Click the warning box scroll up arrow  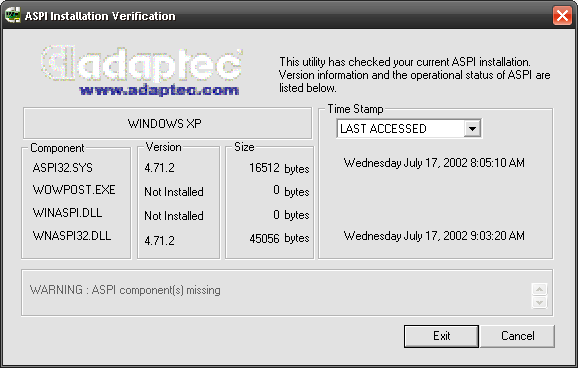539,289
